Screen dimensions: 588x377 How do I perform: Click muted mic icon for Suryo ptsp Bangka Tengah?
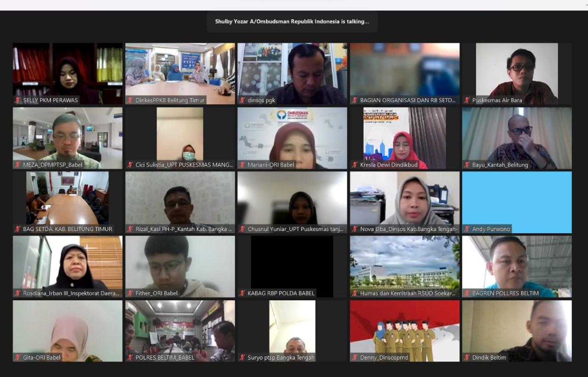click(x=243, y=357)
